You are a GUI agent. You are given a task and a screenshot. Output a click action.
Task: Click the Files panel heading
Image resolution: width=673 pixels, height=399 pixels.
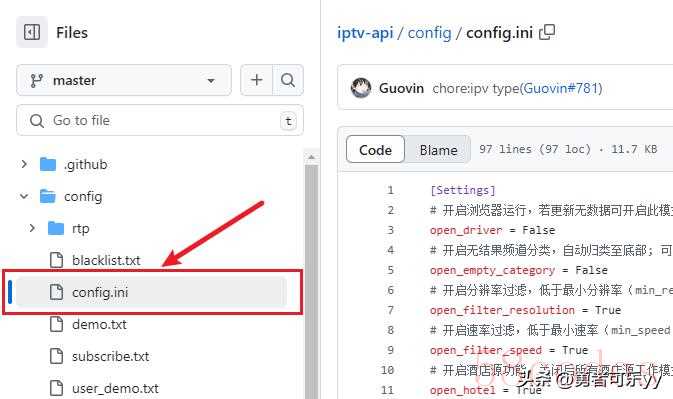[x=72, y=33]
